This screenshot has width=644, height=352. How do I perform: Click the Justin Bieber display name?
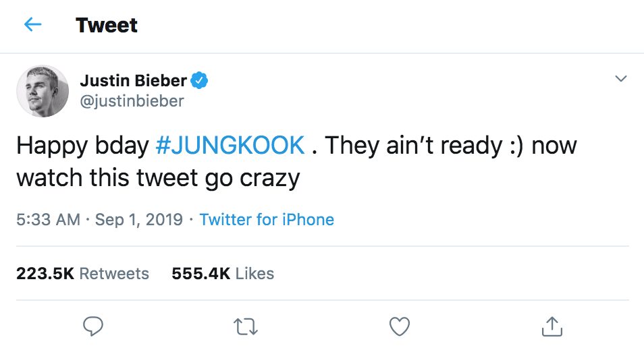coord(133,81)
